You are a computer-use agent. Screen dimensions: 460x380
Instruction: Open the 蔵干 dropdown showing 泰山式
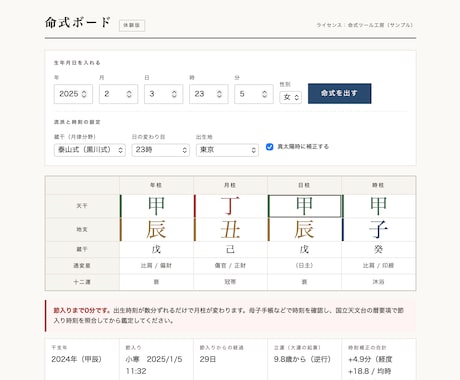[90, 150]
